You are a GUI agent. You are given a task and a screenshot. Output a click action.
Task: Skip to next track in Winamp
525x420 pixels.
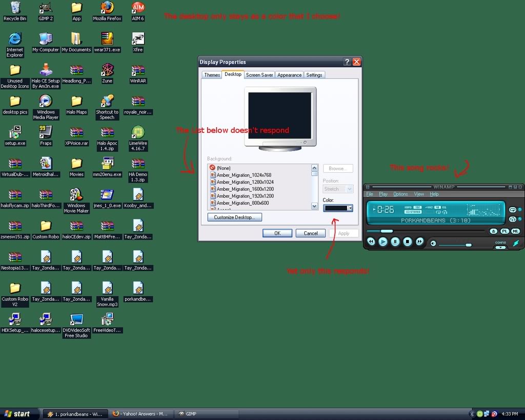(x=419, y=241)
